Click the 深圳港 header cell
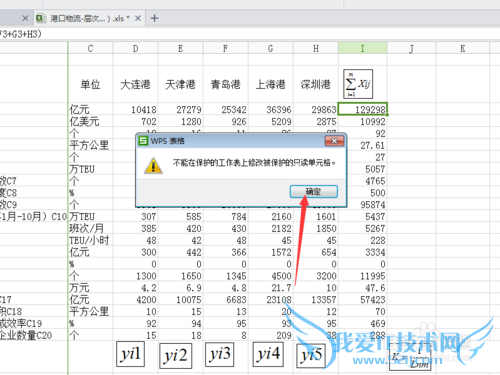This screenshot has width=500, height=375. [x=316, y=84]
